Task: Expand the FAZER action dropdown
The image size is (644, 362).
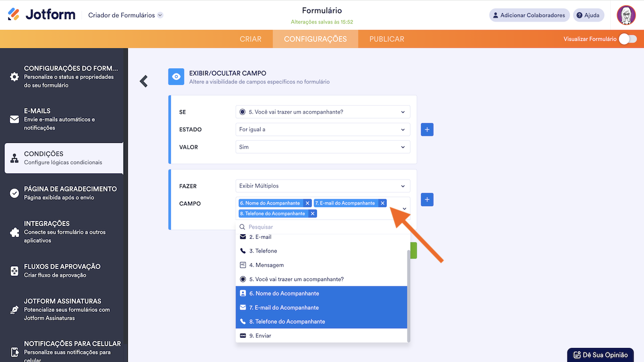Action: (323, 186)
